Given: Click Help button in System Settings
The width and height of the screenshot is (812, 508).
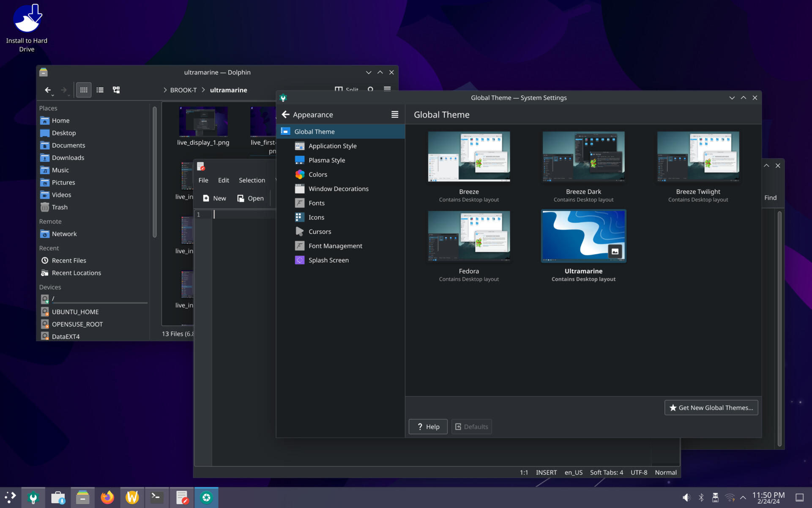Looking at the screenshot, I should [428, 426].
